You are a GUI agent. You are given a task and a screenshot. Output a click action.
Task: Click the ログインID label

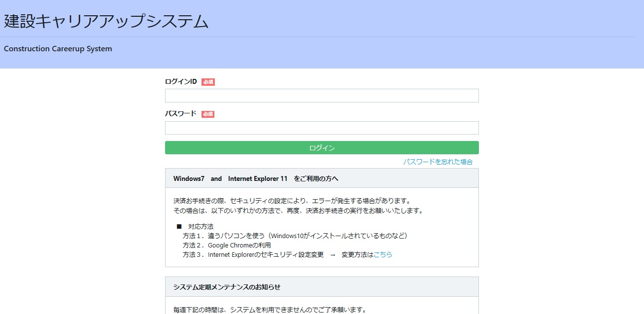click(x=181, y=82)
